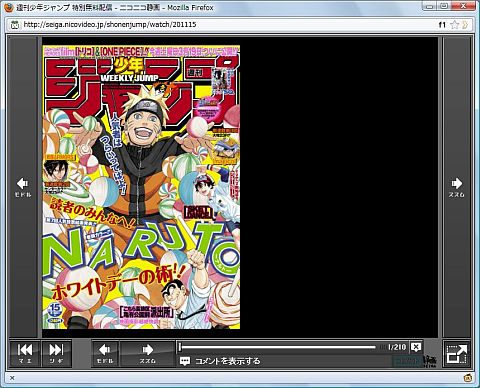This screenshot has height=388, width=480.
Task: Open viewer in fullscreen popout icon
Action: click(456, 354)
